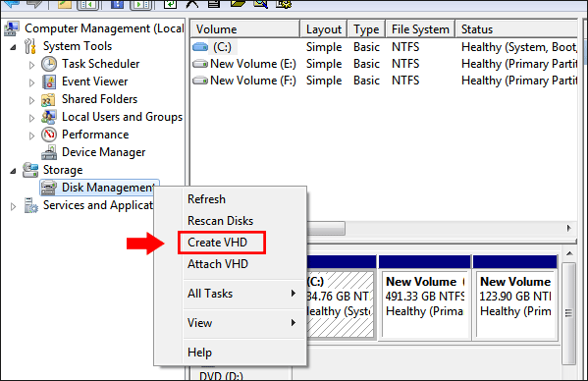This screenshot has width=588, height=381.
Task: Click the (C:) drive icon in volume list
Action: pos(200,47)
